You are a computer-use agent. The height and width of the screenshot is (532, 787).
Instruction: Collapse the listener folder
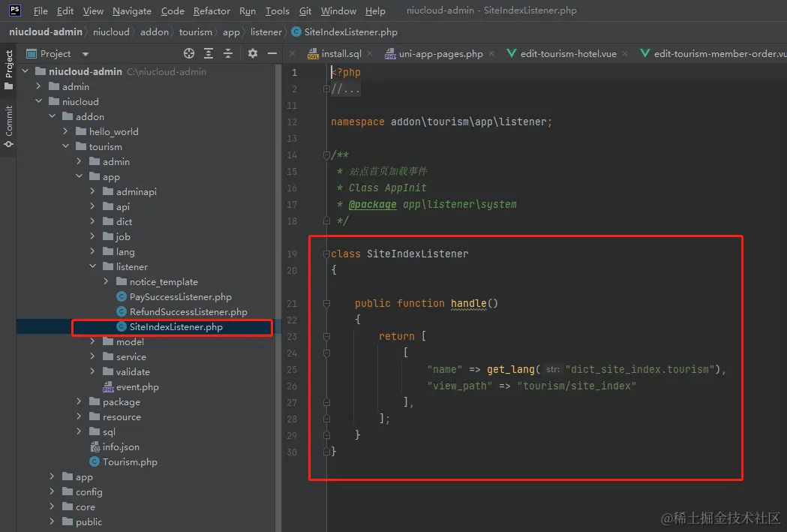(x=93, y=266)
